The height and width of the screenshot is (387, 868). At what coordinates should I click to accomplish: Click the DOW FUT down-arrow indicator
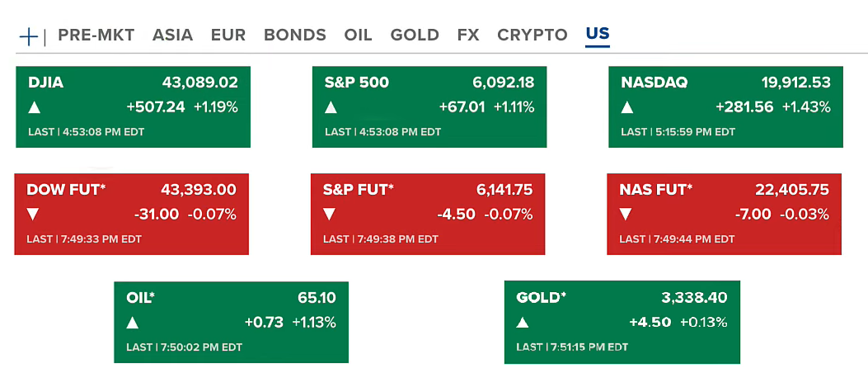[33, 215]
